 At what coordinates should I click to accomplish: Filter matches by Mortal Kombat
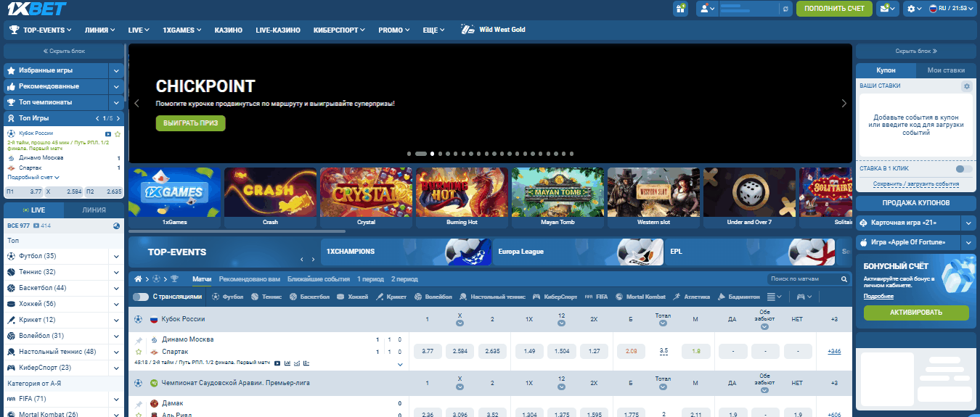(641, 297)
